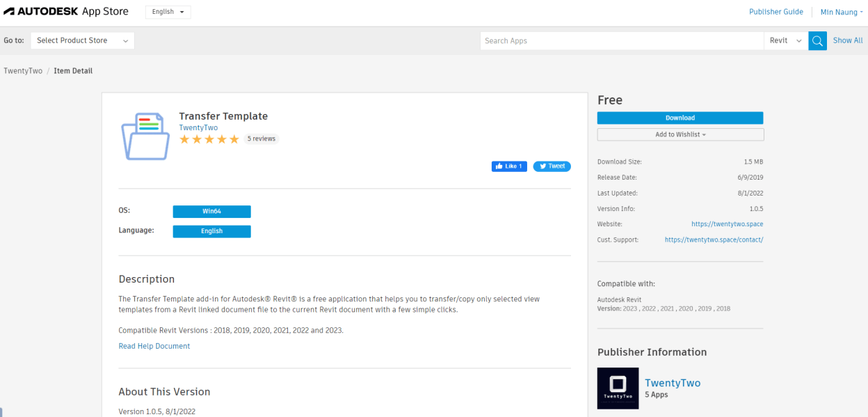Image resolution: width=868 pixels, height=417 pixels.
Task: Click the Transfer Template folder icon
Action: tap(145, 136)
